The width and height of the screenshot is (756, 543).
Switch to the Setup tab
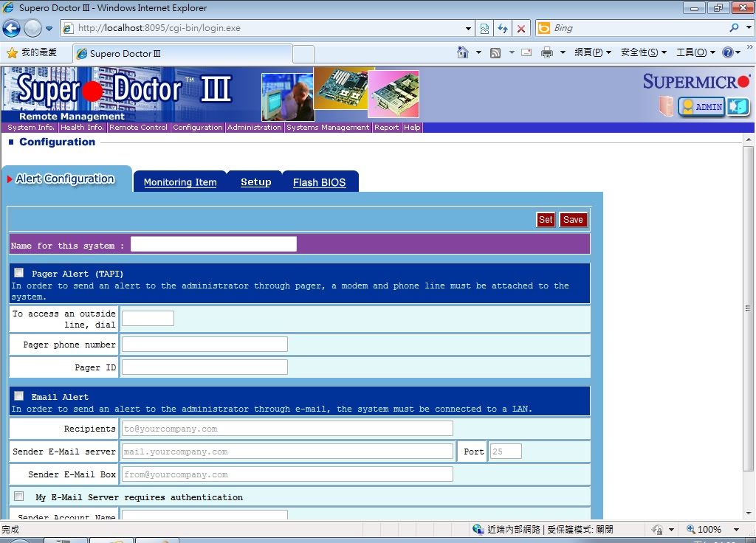255,182
